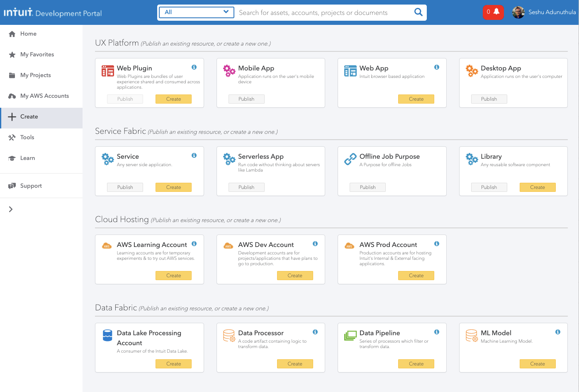Open My AWS Accounts in the sidebar
The height and width of the screenshot is (392, 579).
click(41, 96)
